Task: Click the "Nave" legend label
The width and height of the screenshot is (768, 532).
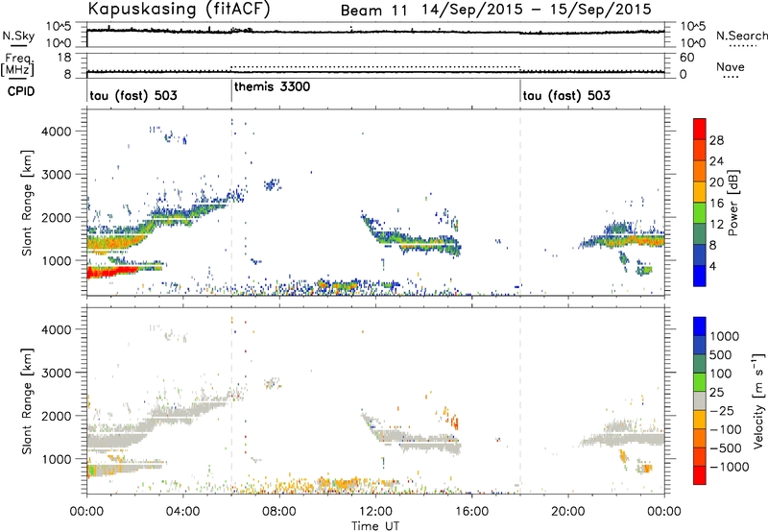Action: coord(731,66)
